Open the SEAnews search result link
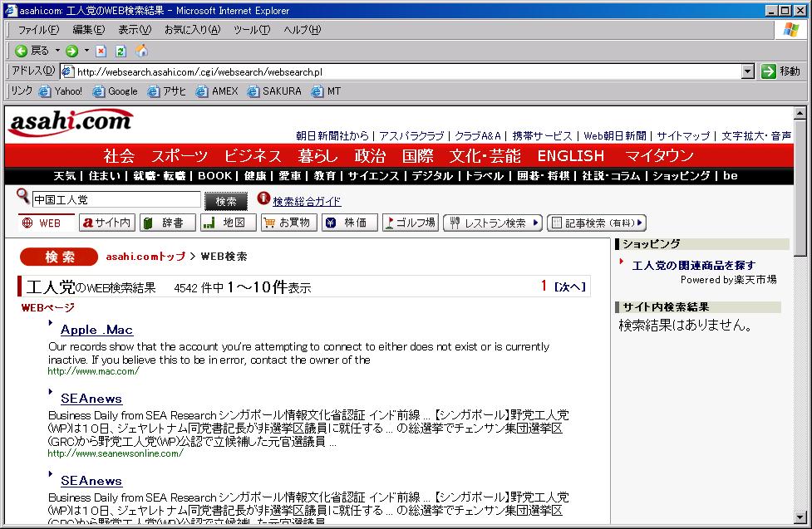The width and height of the screenshot is (812, 529). (x=91, y=399)
